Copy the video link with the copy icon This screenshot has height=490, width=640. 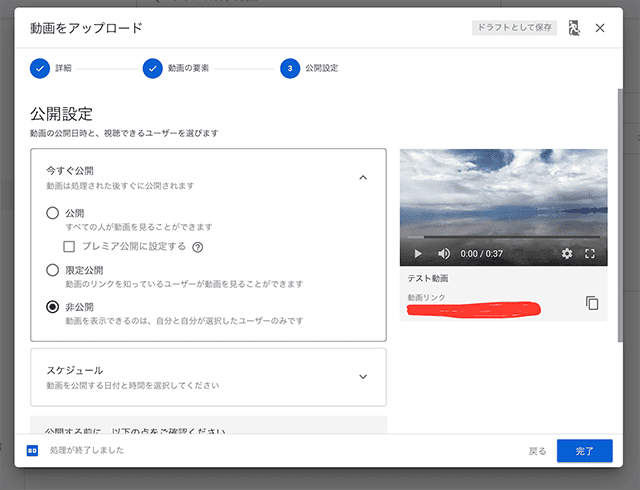tap(592, 303)
